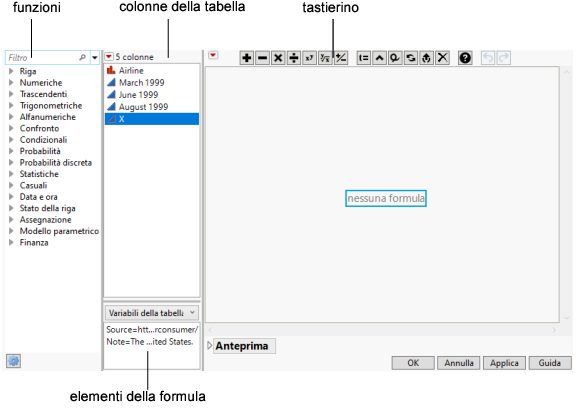Expand the Finanza function group

[11, 242]
